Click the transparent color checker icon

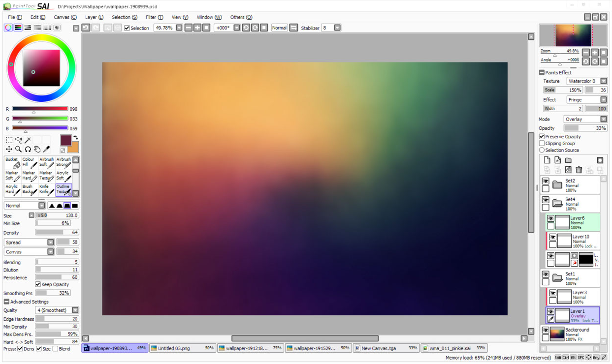63,151
